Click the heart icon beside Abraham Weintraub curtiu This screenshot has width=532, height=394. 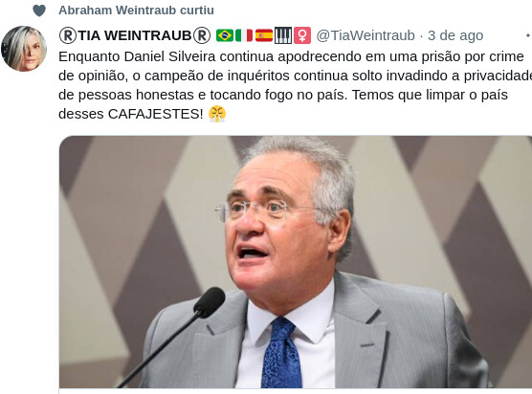[x=39, y=11]
